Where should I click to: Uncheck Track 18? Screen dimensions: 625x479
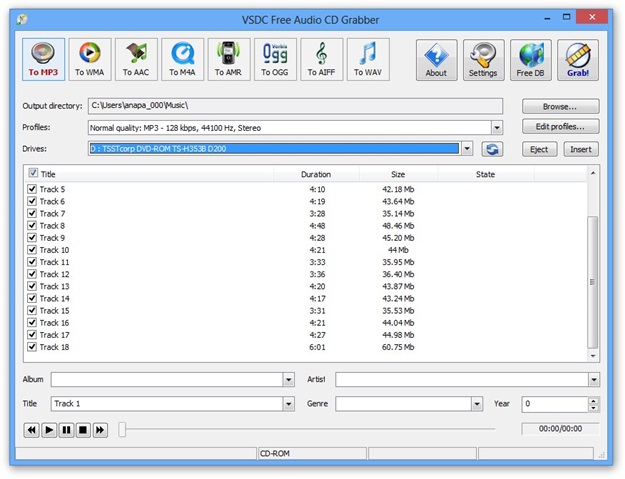click(x=32, y=346)
